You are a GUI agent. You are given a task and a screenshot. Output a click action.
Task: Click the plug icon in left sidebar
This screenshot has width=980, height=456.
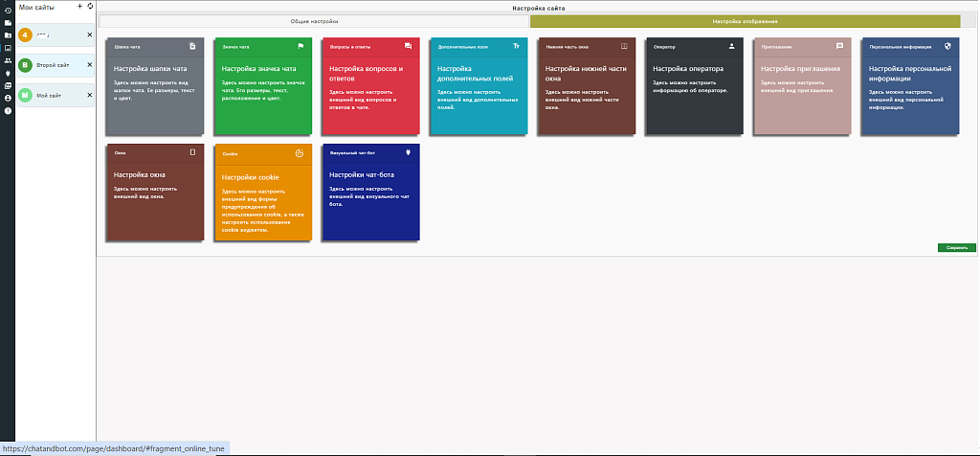coord(8,73)
